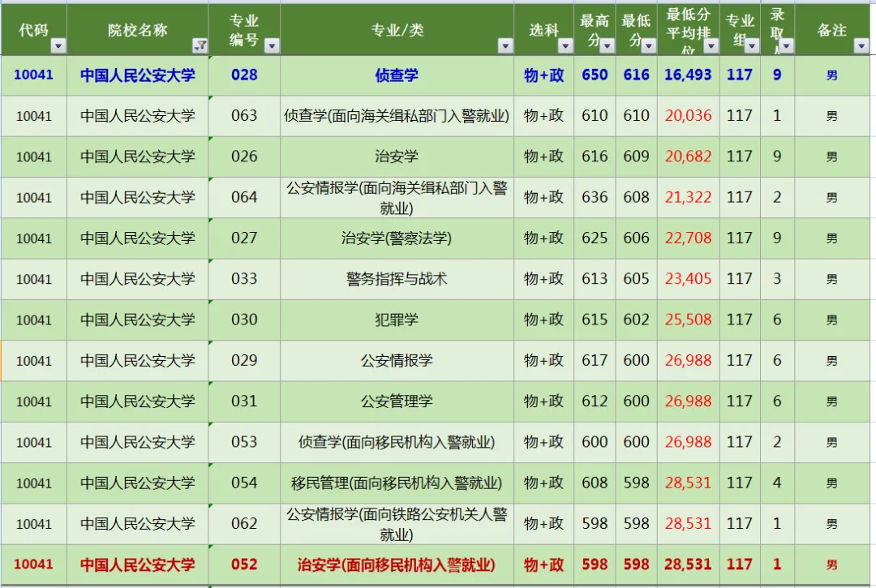Image resolution: width=876 pixels, height=588 pixels.
Task: Click the 犯罪学 cell
Action: tap(397, 320)
